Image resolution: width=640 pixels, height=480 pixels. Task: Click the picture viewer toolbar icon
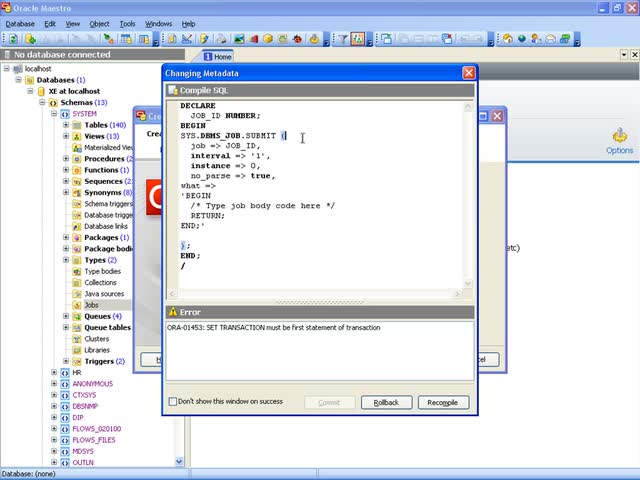point(239,39)
